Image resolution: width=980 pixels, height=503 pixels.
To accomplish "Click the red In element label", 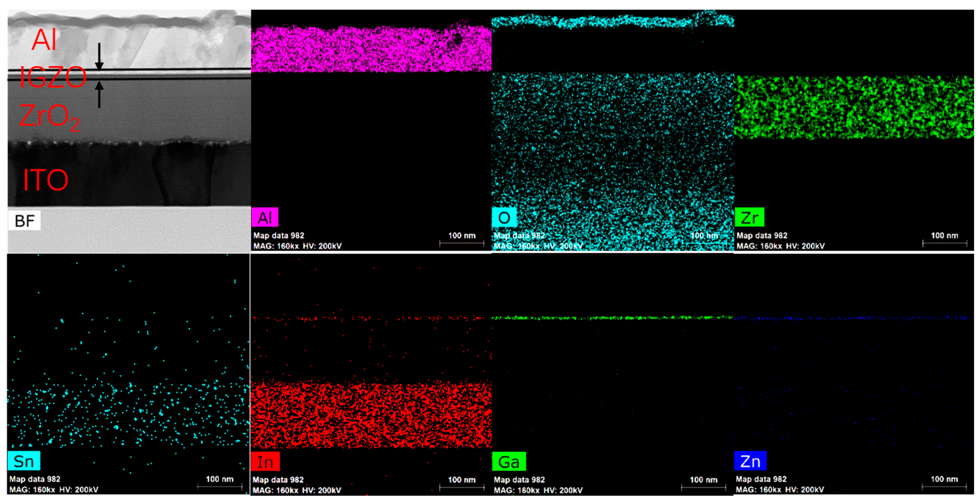I will [265, 462].
